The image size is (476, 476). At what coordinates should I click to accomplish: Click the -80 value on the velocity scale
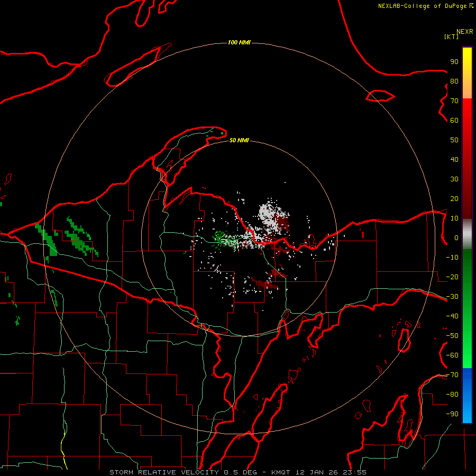click(x=452, y=395)
